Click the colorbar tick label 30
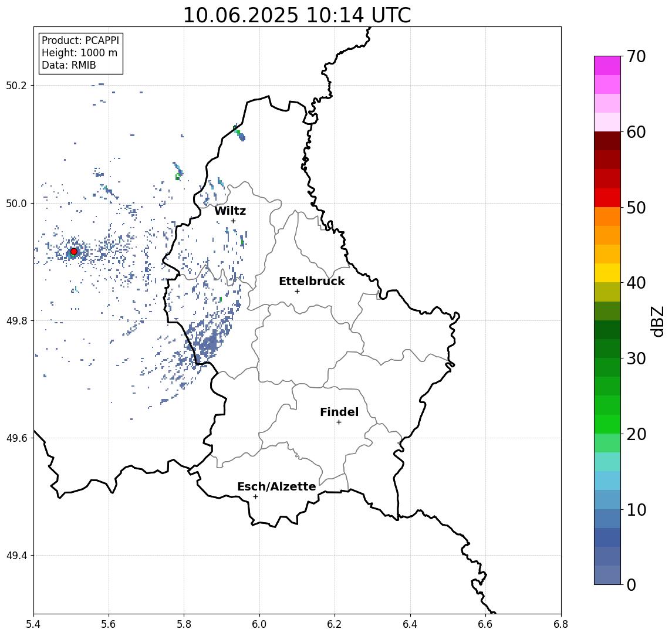This screenshot has width=672, height=636. pos(636,358)
